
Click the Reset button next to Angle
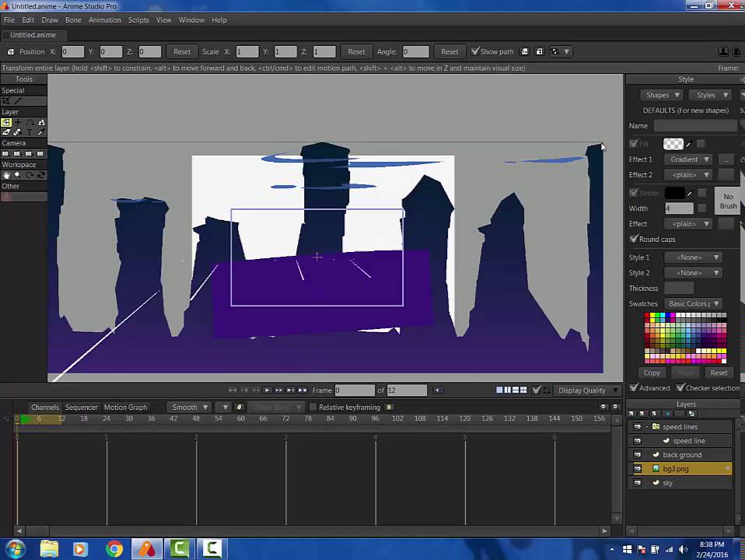coord(449,51)
